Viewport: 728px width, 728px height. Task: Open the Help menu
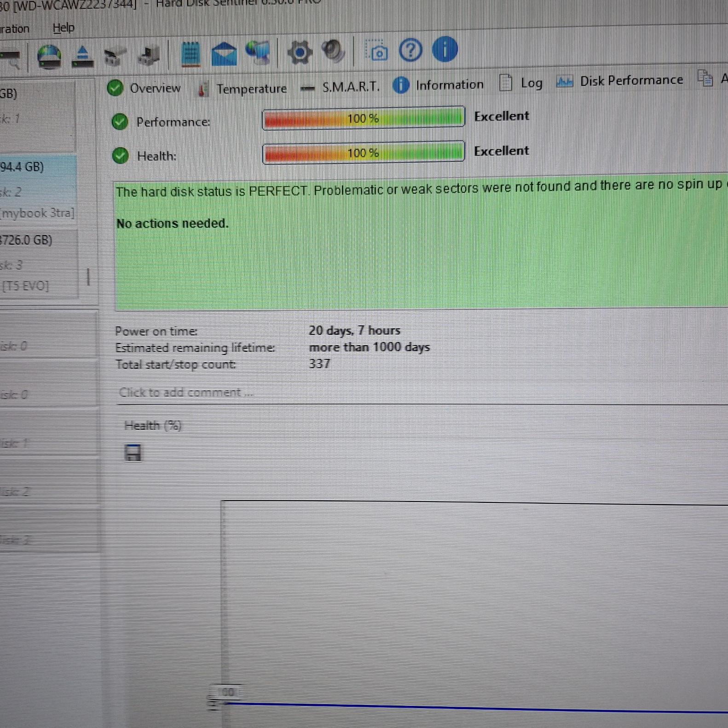pos(63,28)
